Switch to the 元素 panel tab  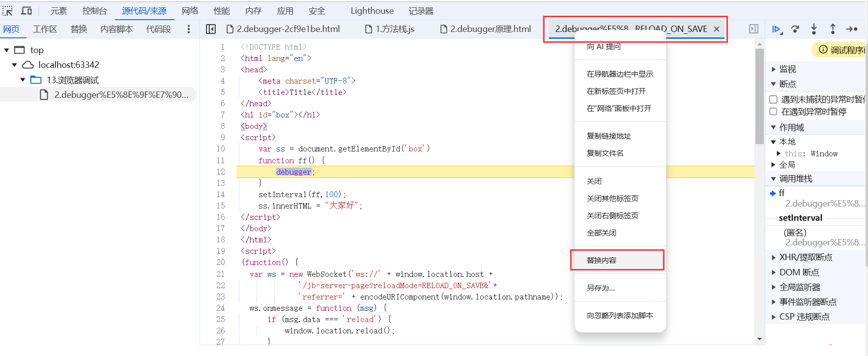[58, 11]
